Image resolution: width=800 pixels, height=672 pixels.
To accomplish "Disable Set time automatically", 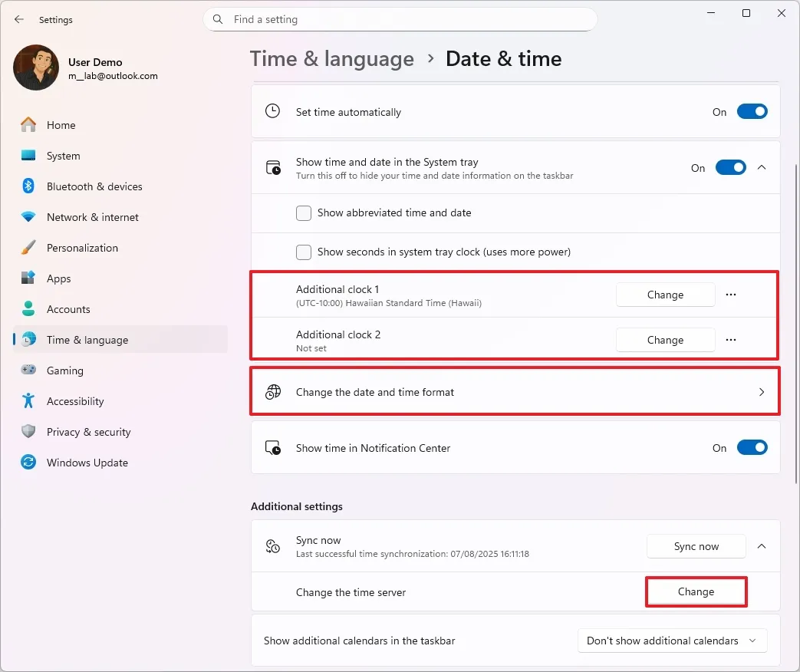I will click(752, 110).
